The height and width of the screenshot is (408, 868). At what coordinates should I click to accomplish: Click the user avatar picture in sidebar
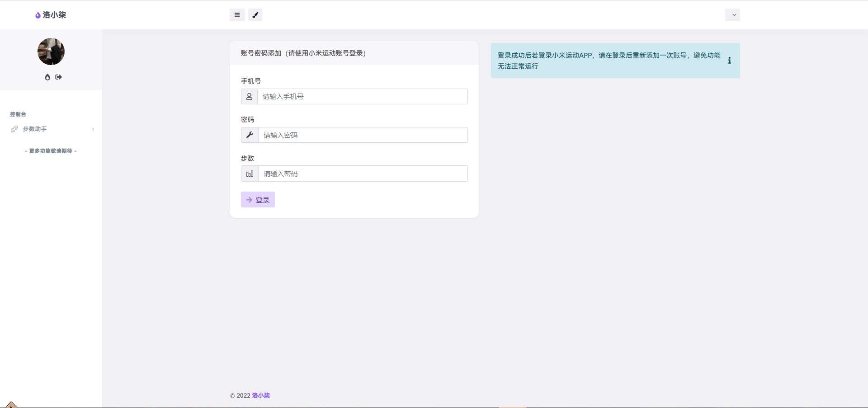click(51, 52)
